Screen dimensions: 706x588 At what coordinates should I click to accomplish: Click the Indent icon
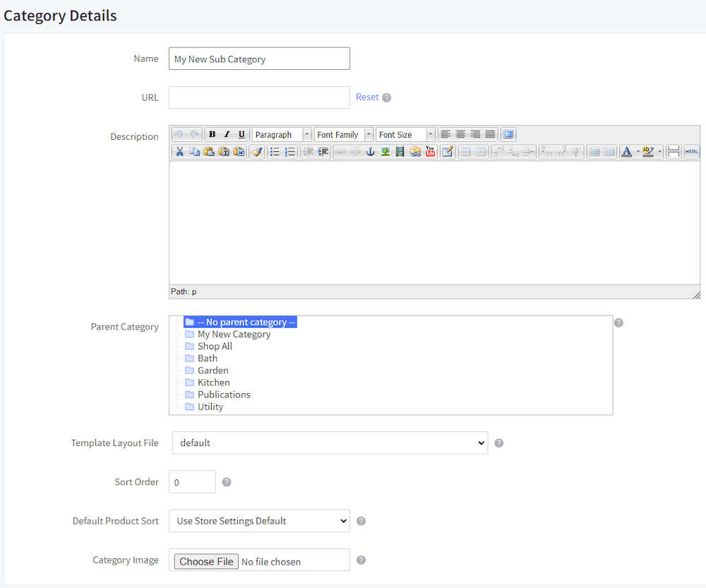click(323, 152)
